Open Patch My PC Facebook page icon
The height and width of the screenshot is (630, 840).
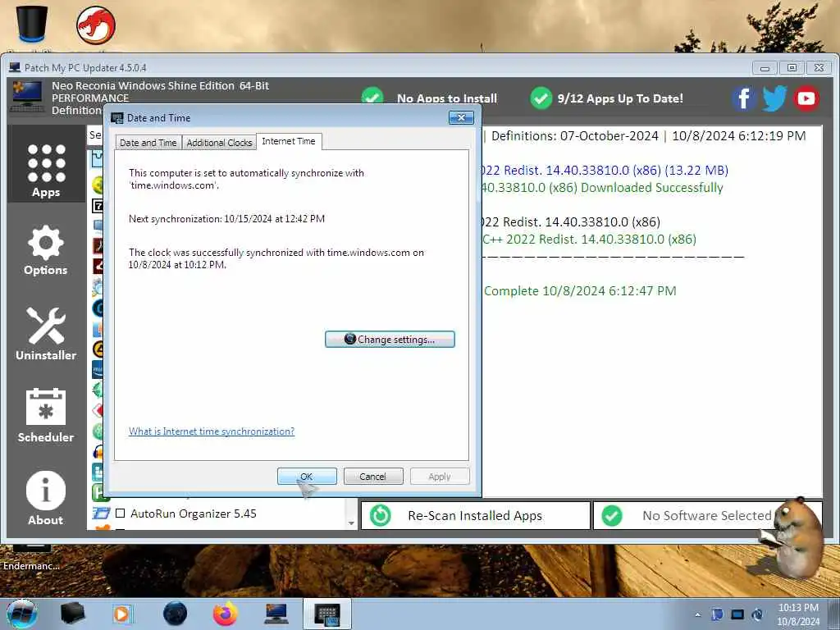click(743, 98)
